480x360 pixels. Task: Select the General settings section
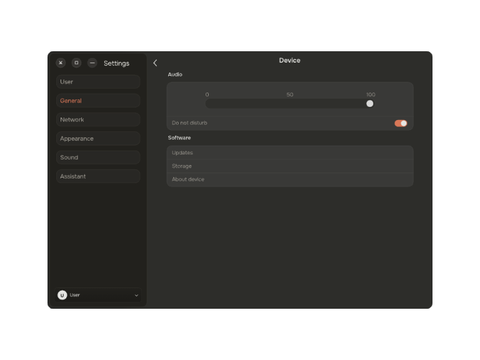point(98,101)
